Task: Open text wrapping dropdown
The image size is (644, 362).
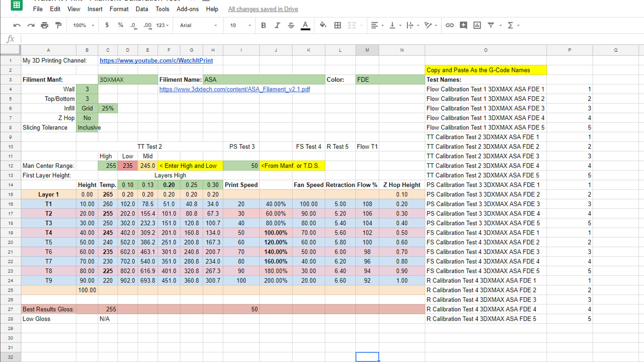Action: 413,25
